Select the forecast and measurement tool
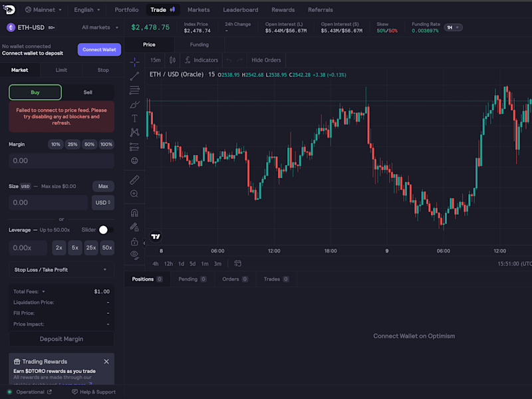This screenshot has width=532, height=399. (134, 146)
